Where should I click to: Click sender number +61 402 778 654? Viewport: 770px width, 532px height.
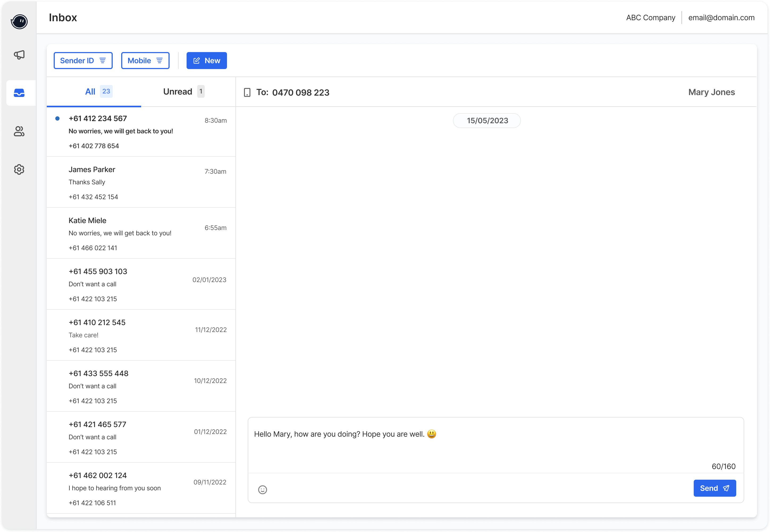pos(94,146)
